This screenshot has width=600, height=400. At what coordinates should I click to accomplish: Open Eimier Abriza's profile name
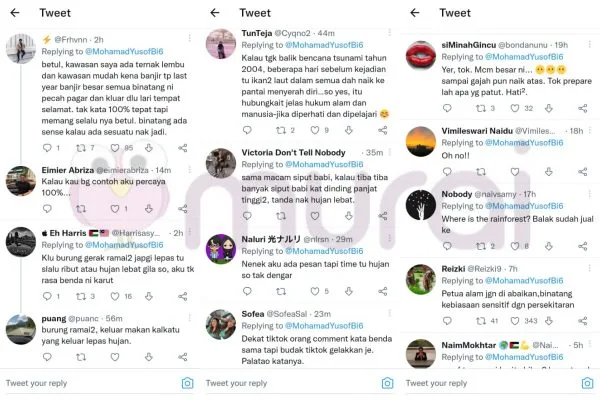click(68, 170)
